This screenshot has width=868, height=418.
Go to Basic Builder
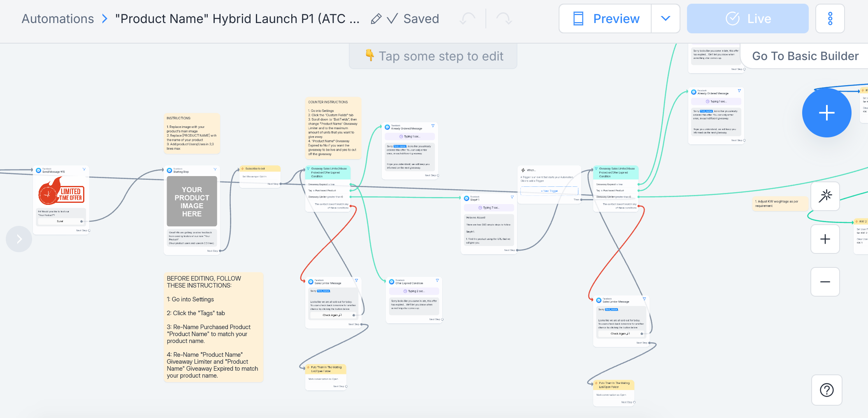(x=805, y=56)
